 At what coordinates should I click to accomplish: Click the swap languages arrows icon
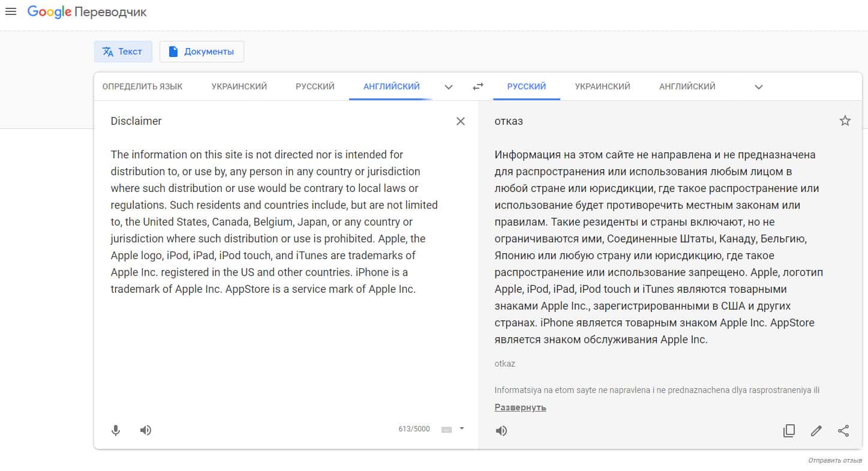tap(477, 86)
